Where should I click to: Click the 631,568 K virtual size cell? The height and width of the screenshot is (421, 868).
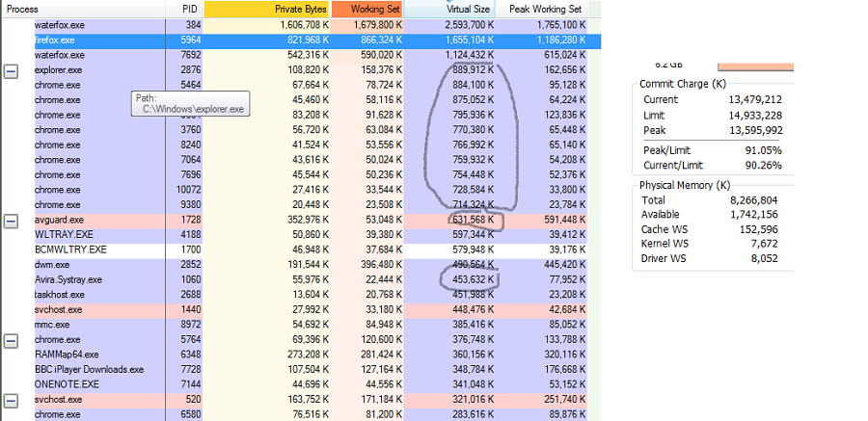tap(474, 221)
